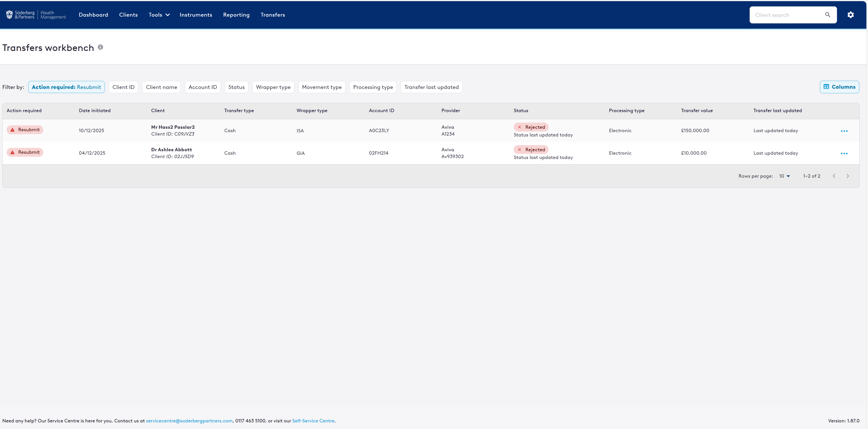Click info icon beside Transfers workbench title
The width and height of the screenshot is (868, 429).
click(100, 47)
